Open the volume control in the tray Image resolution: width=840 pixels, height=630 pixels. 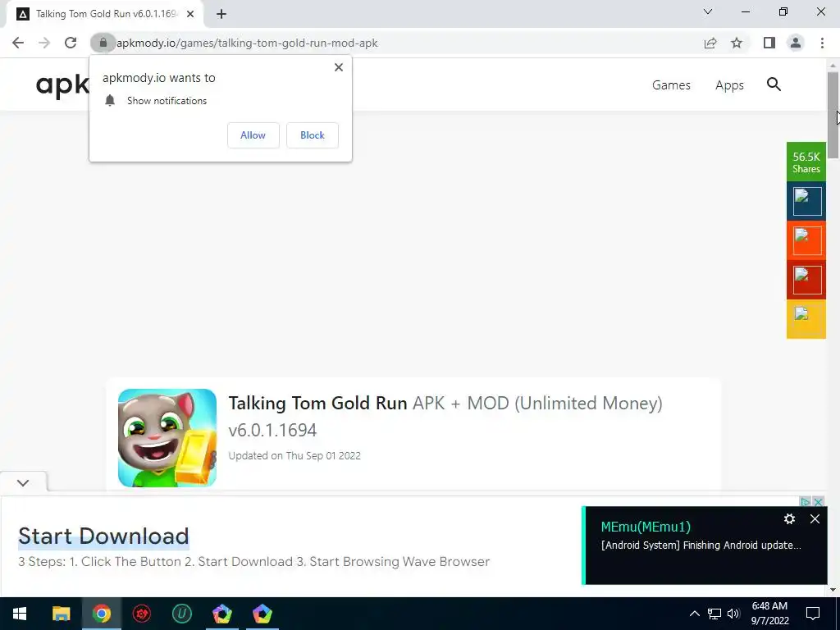[x=733, y=614]
